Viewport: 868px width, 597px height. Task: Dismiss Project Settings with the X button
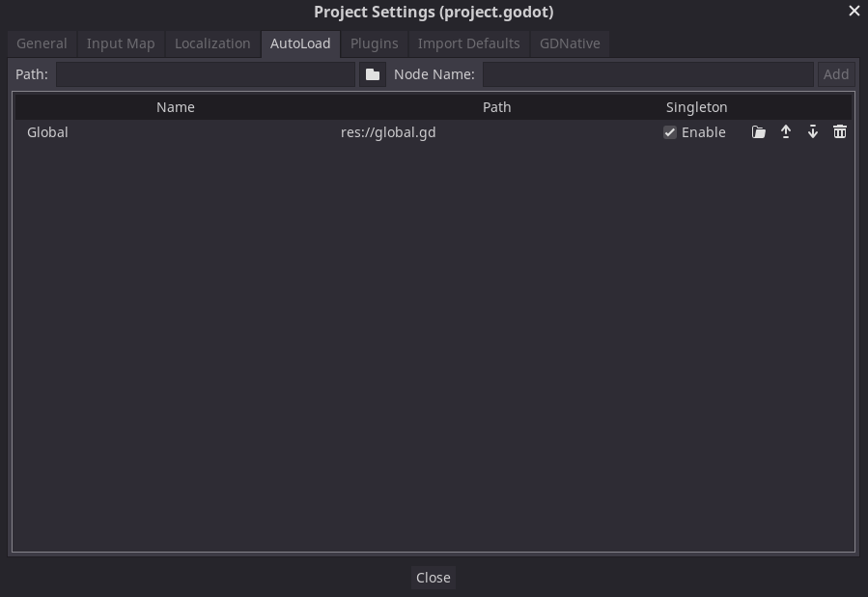click(854, 11)
